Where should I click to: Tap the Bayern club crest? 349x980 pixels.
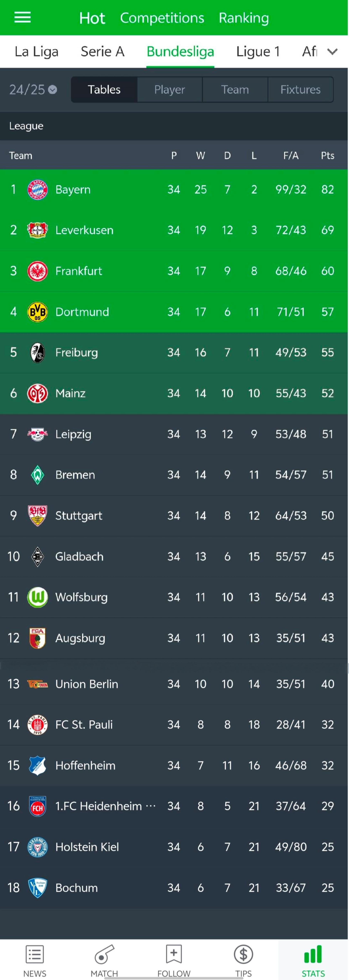click(37, 189)
